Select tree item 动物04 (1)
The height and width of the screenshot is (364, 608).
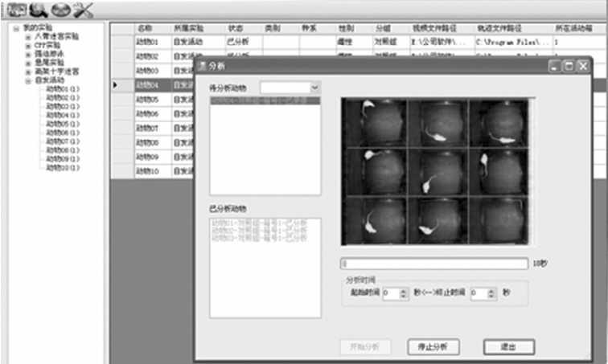[63, 116]
